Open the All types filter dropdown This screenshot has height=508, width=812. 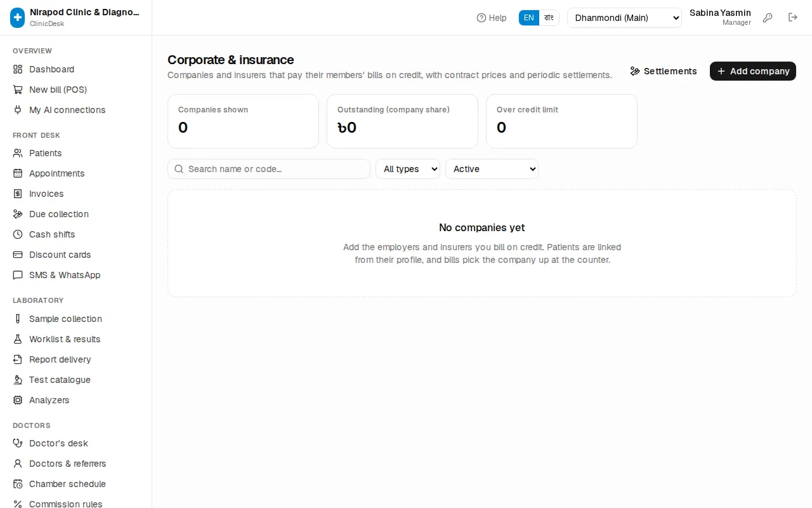pyautogui.click(x=408, y=169)
